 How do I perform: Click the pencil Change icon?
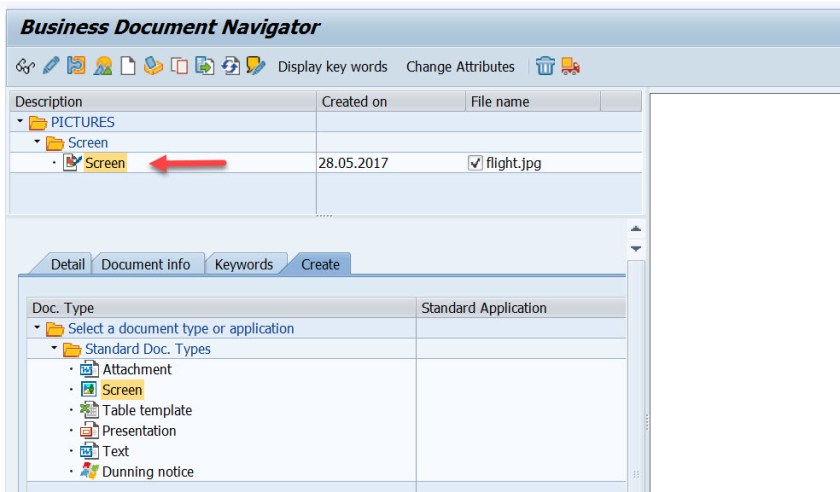50,67
